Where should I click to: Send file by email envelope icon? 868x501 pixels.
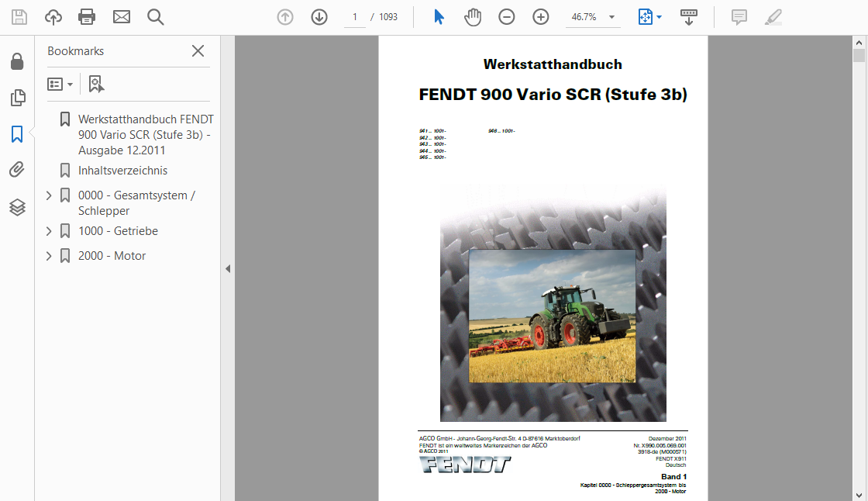coord(121,17)
